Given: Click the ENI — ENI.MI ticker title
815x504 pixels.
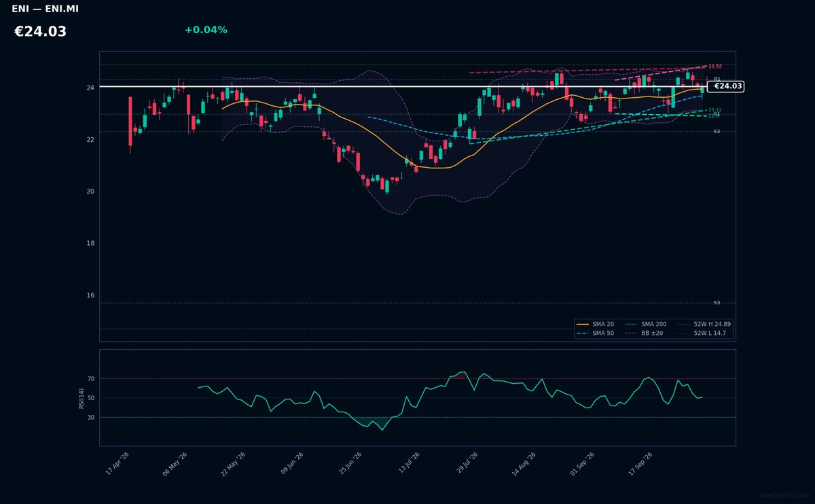Looking at the screenshot, I should tap(45, 9).
